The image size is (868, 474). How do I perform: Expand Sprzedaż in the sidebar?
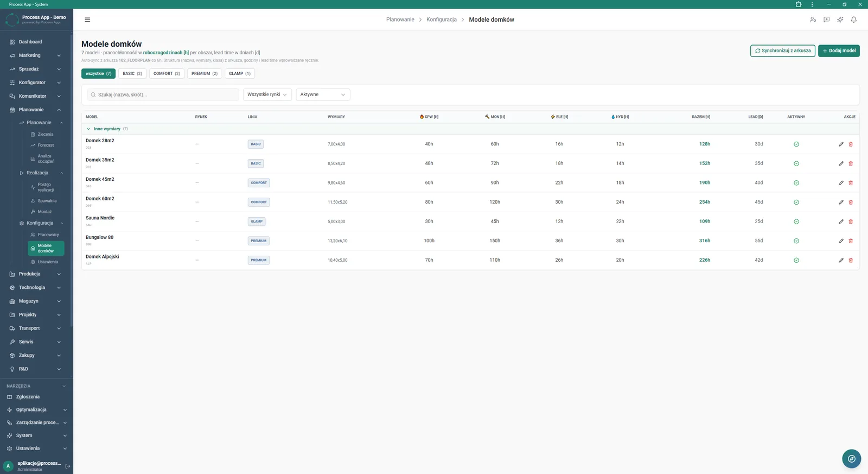click(x=36, y=69)
